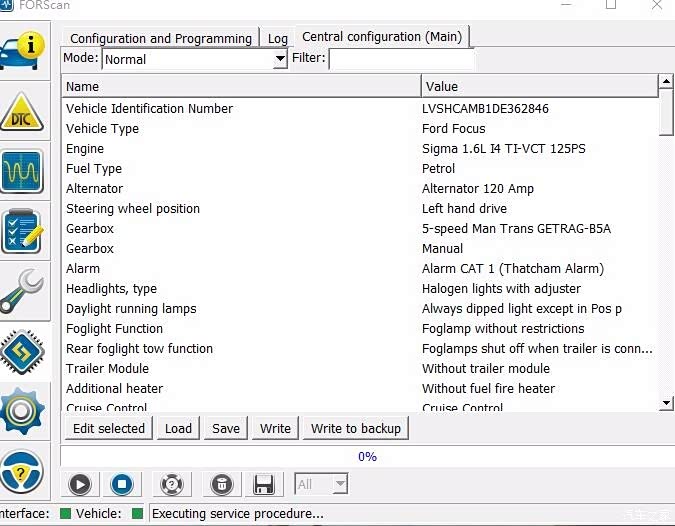Screen dimensions: 675x526
Task: Open the gear settings section
Action: (23, 412)
